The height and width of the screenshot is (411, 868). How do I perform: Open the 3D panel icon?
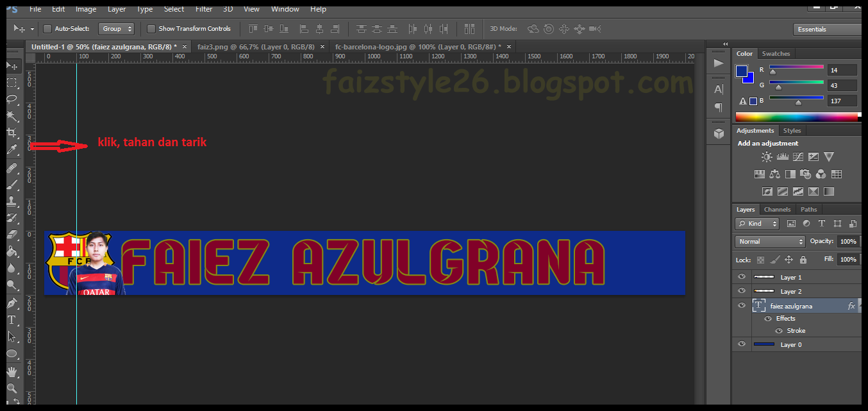(719, 133)
